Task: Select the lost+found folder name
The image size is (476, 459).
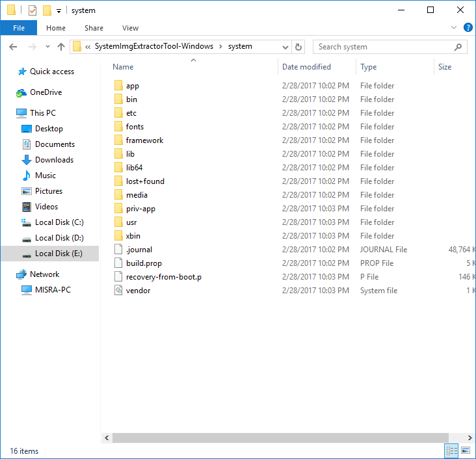Action: coord(145,181)
